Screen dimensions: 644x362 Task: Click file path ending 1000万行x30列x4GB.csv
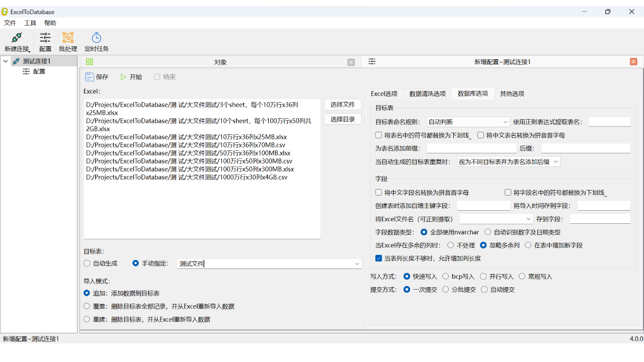pyautogui.click(x=187, y=177)
